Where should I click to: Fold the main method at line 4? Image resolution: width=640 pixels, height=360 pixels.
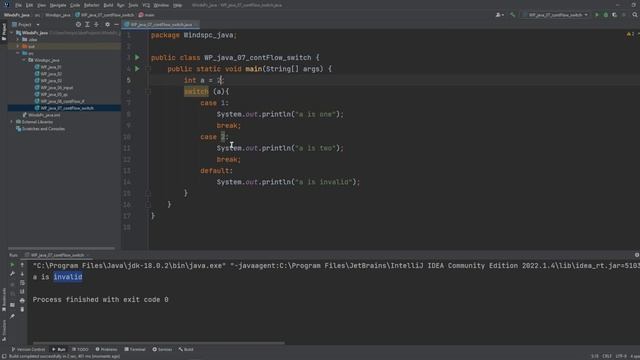pos(148,69)
